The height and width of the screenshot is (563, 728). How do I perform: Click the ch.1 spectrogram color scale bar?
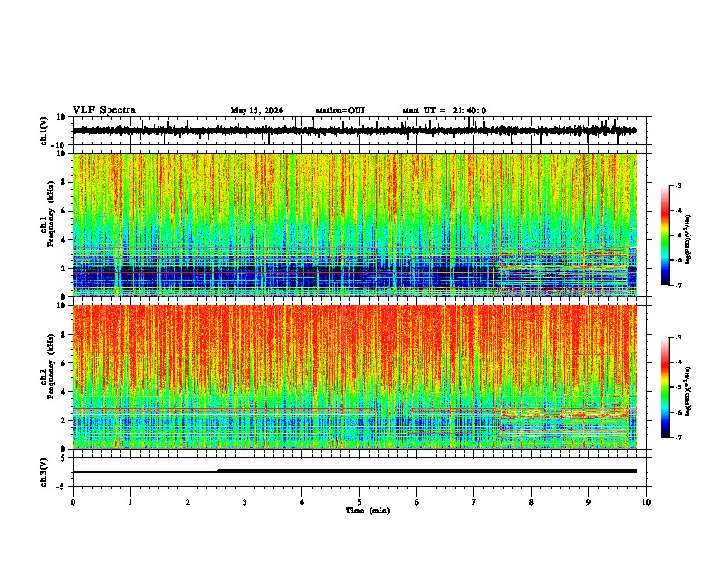(x=665, y=236)
